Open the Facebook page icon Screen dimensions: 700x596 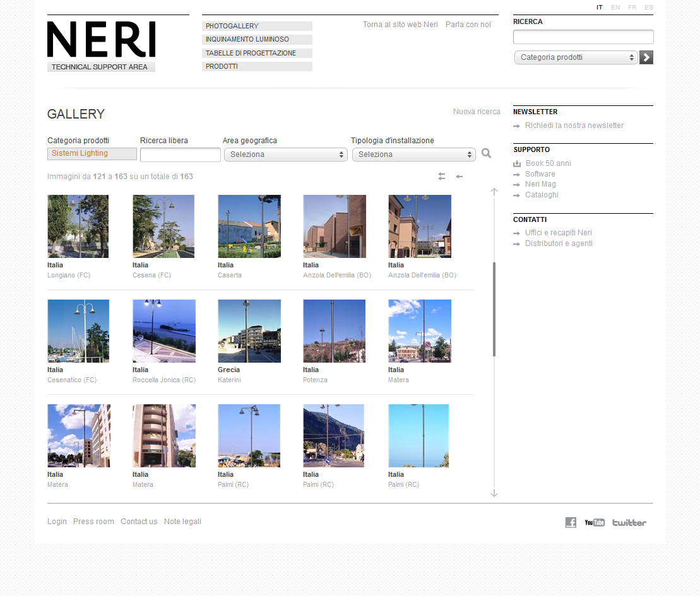(x=571, y=522)
